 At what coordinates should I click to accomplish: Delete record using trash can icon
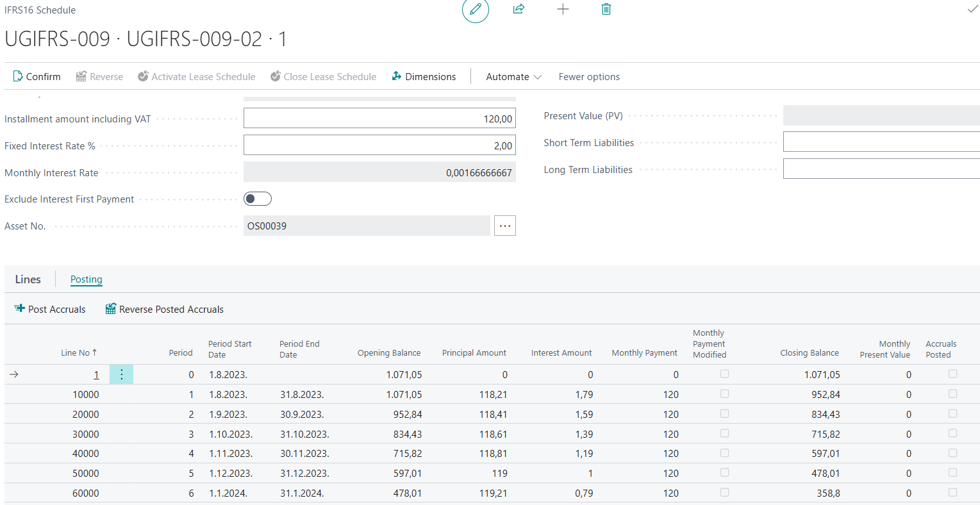pyautogui.click(x=606, y=9)
